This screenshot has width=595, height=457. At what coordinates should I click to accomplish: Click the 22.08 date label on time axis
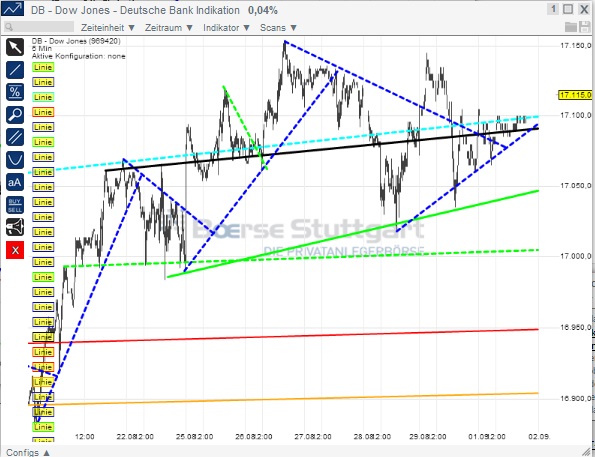coord(127,437)
